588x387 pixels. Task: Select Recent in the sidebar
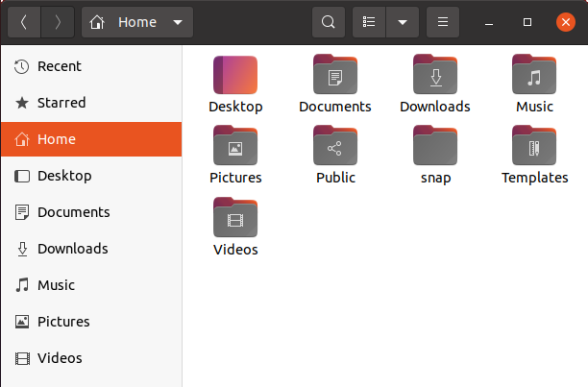pos(59,66)
